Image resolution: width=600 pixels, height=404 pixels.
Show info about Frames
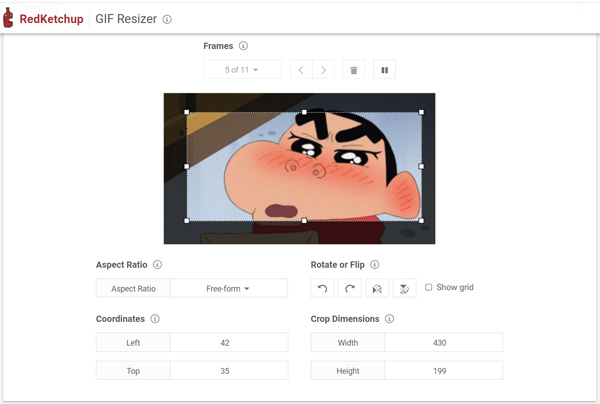(x=243, y=46)
